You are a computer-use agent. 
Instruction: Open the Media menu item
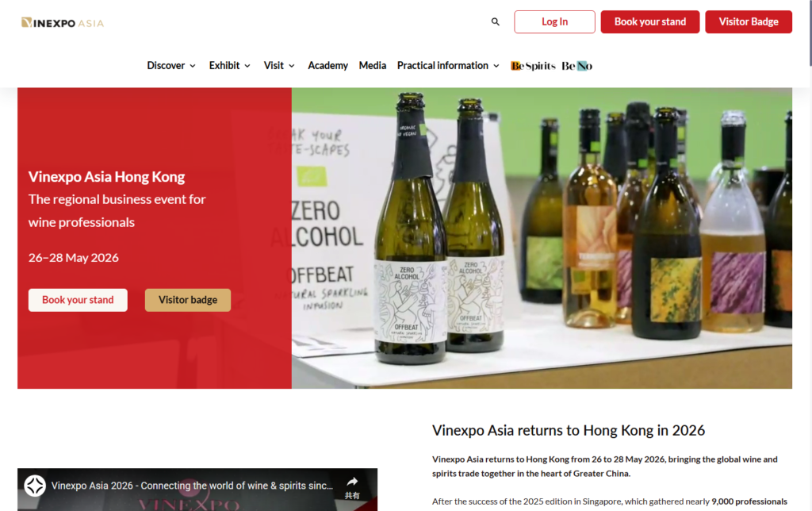[373, 66]
